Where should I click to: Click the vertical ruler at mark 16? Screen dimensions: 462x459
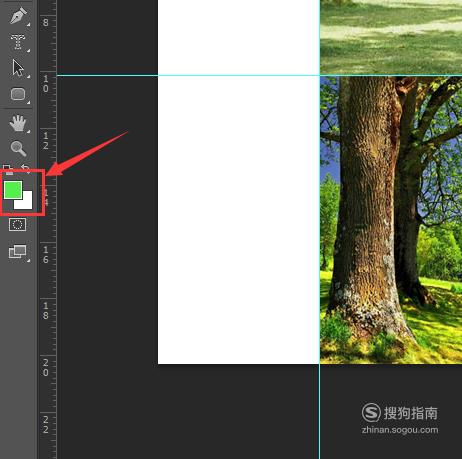coord(46,255)
